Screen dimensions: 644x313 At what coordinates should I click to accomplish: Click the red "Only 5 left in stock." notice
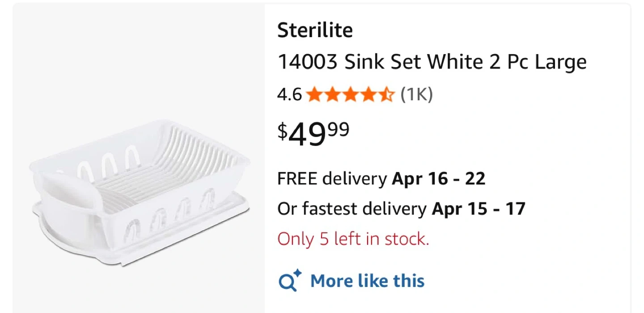pyautogui.click(x=353, y=239)
